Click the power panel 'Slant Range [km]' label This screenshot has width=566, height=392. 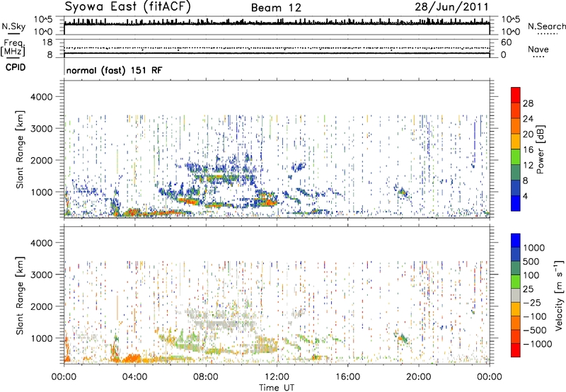pyautogui.click(x=20, y=149)
